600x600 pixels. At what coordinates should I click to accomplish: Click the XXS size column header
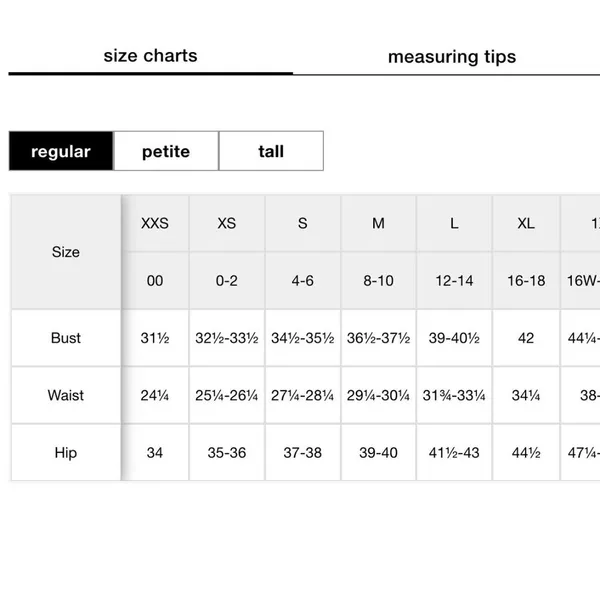tap(155, 223)
